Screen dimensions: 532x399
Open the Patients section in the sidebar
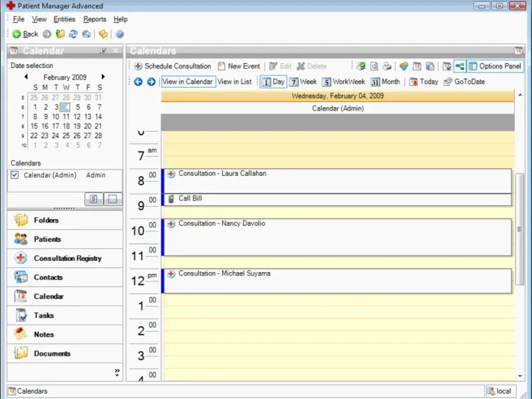pyautogui.click(x=47, y=239)
